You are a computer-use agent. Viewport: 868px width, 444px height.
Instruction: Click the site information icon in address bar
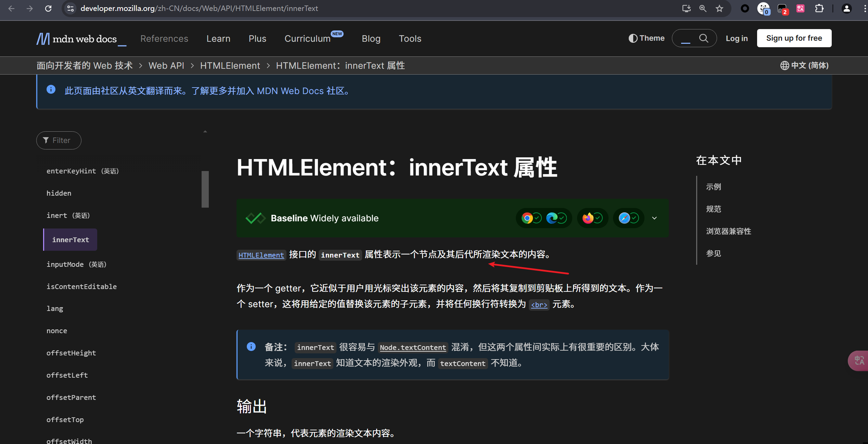point(71,9)
